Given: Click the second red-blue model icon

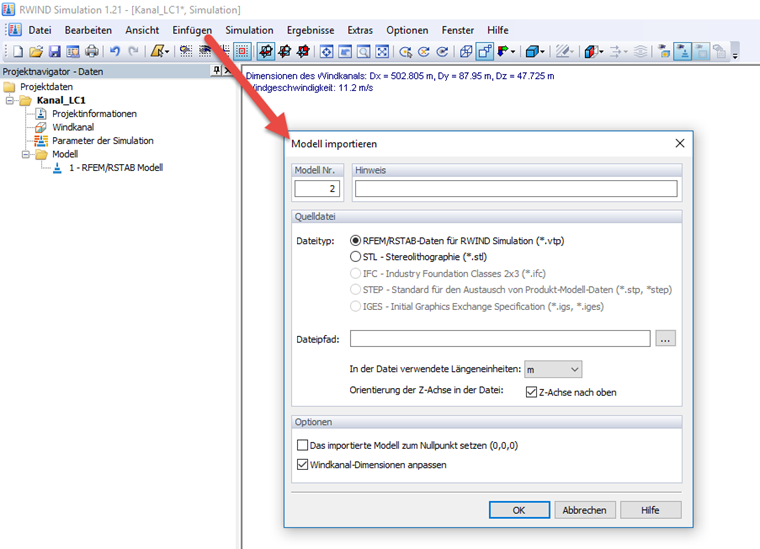Looking at the screenshot, I should 285,51.
